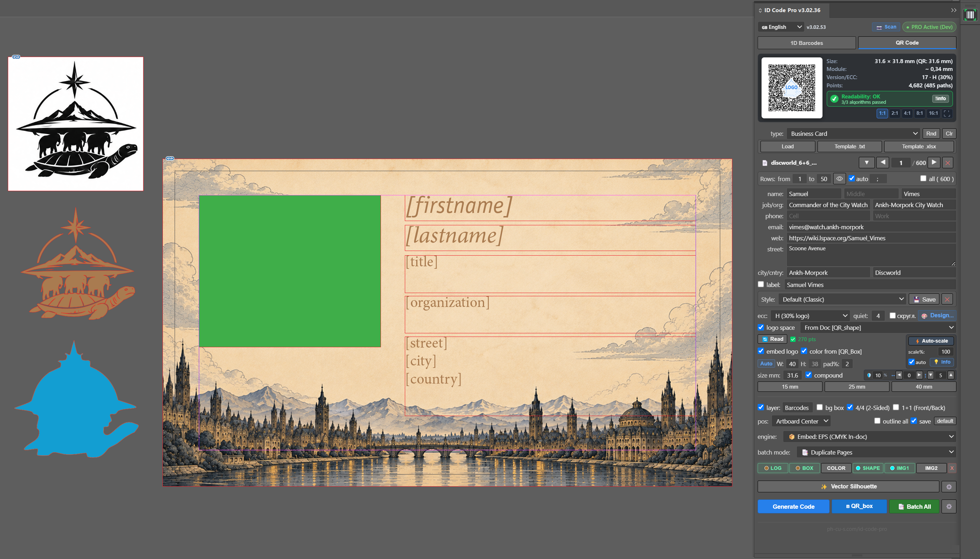
Task: Click the fullscreen preview zoom icon
Action: [x=947, y=113]
